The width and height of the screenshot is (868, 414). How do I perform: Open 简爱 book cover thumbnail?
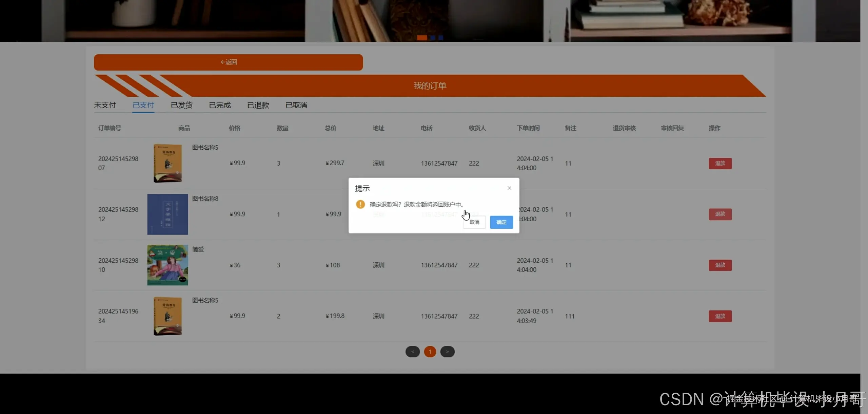[x=167, y=265]
